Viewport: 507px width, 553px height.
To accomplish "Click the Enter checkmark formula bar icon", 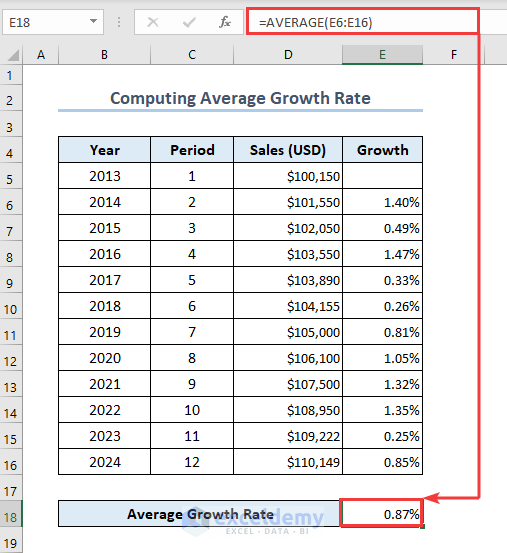I will (x=189, y=22).
